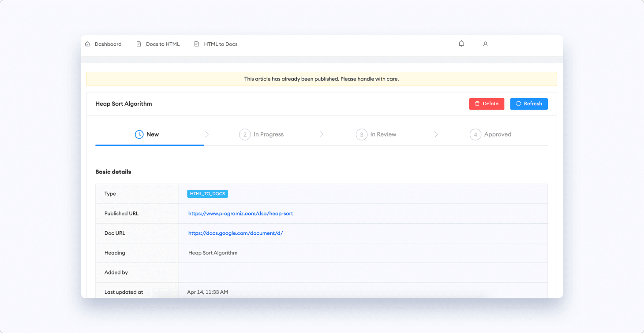Select the Dashboard menu item
The width and height of the screenshot is (644, 333).
coord(108,44)
